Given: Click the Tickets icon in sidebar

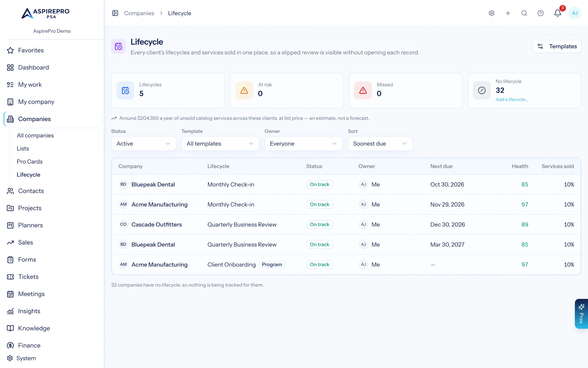Looking at the screenshot, I should click(x=10, y=277).
